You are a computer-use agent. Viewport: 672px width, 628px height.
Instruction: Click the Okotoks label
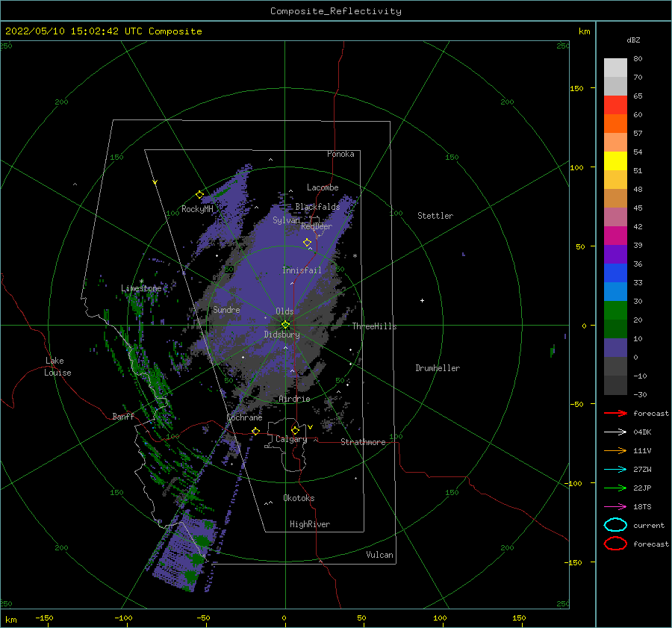(x=299, y=498)
